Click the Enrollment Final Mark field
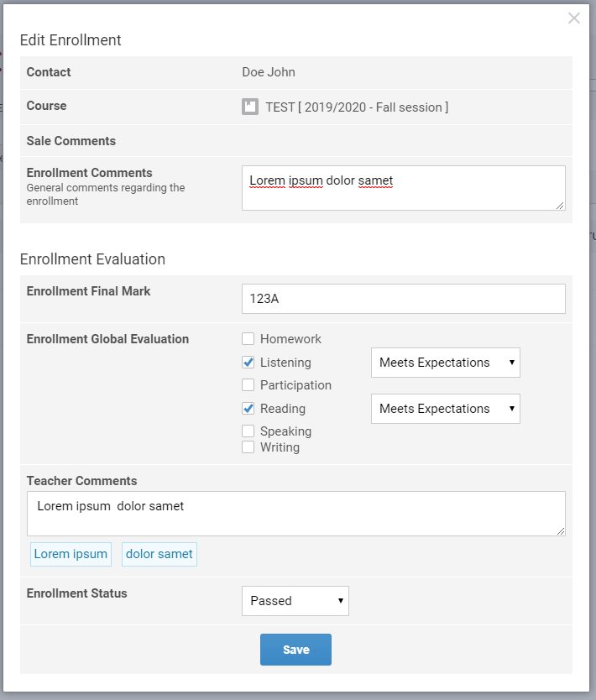 403,299
